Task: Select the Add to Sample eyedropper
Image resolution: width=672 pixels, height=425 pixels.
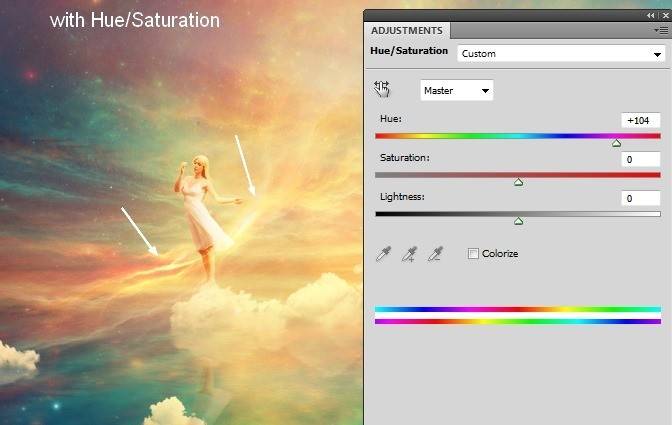Action: (408, 255)
